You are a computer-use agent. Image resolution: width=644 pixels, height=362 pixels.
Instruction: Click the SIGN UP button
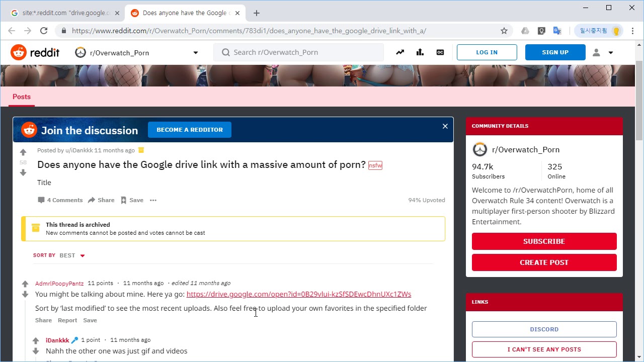[x=555, y=52]
